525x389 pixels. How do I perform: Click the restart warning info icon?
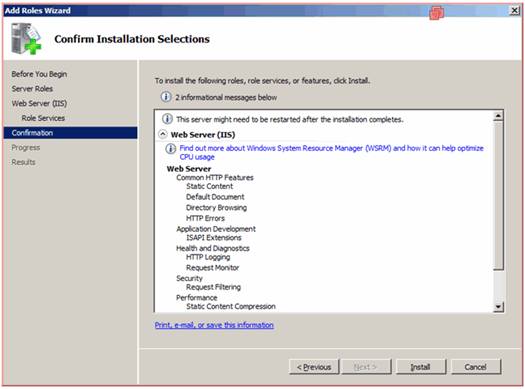click(167, 119)
